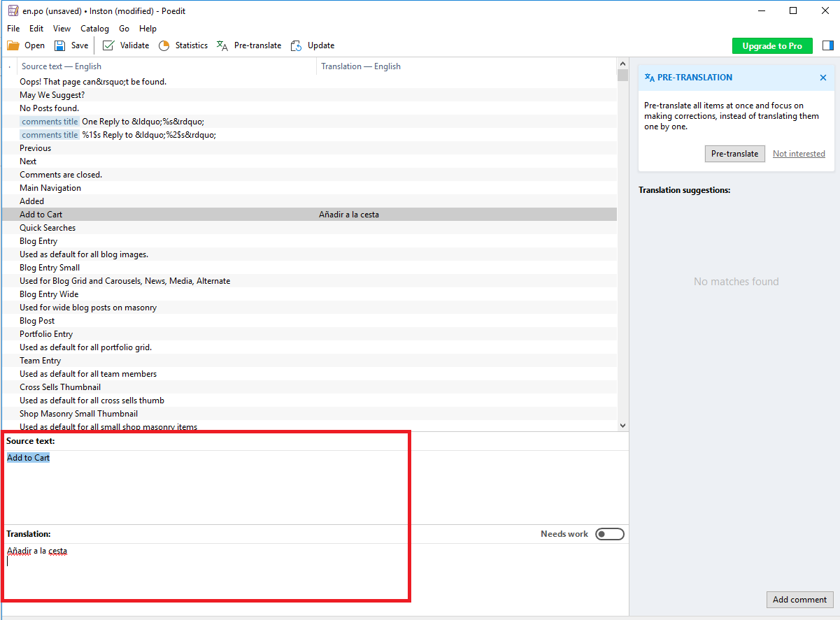Toggle the Needs work switch
Screen dimensions: 840x620
click(609, 534)
